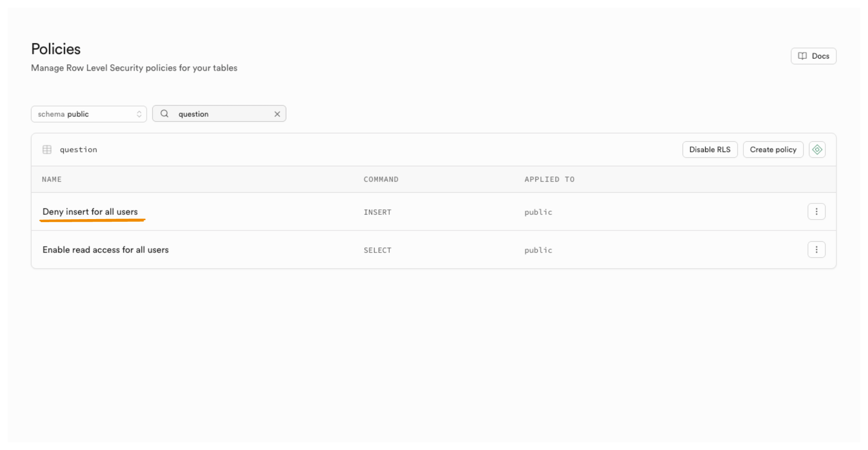This screenshot has height=450, width=868.
Task: Click the question table name
Action: tap(79, 150)
